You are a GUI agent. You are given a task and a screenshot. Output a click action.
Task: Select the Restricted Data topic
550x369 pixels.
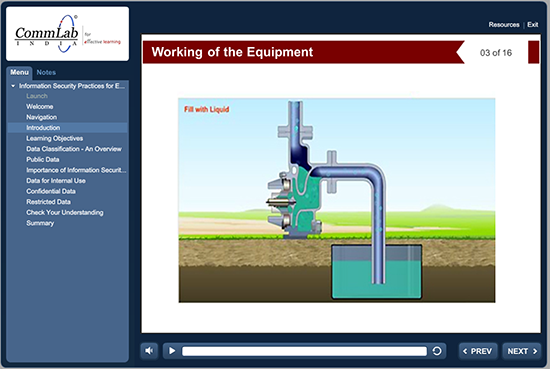point(48,202)
